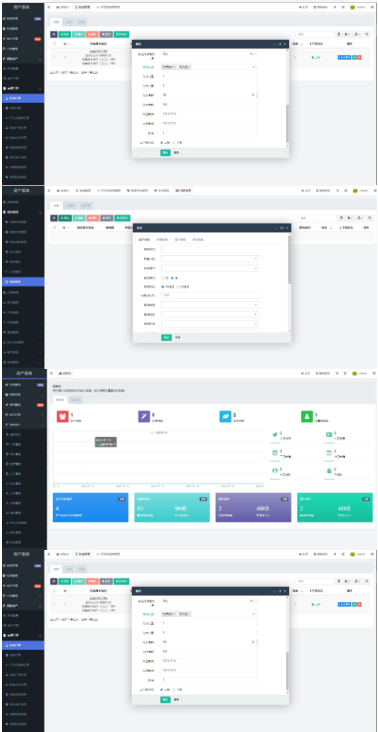The height and width of the screenshot is (732, 378).
Task: Click the reset button in the tabbed dialog
Action: click(x=177, y=337)
